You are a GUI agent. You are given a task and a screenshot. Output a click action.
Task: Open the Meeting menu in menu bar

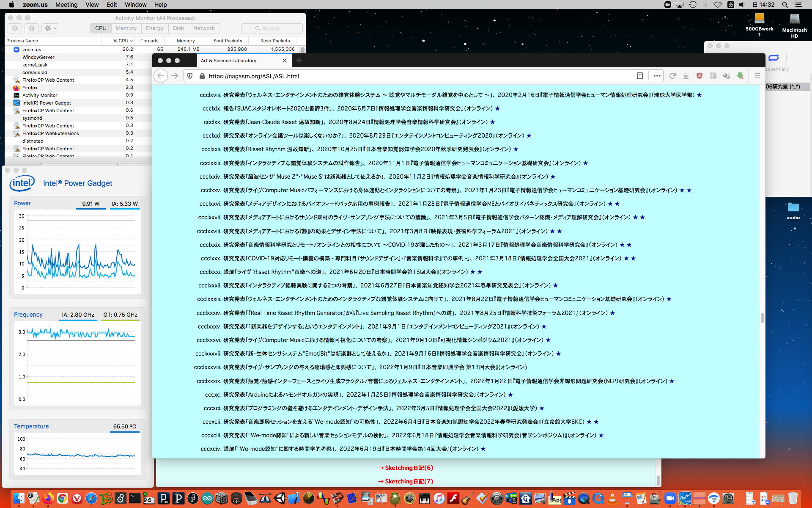pyautogui.click(x=66, y=5)
